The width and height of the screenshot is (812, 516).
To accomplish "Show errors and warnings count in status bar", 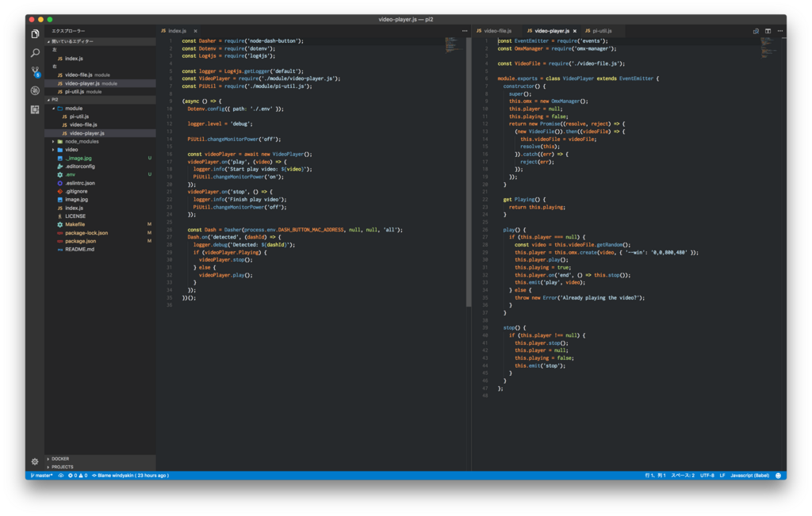I will pos(78,475).
